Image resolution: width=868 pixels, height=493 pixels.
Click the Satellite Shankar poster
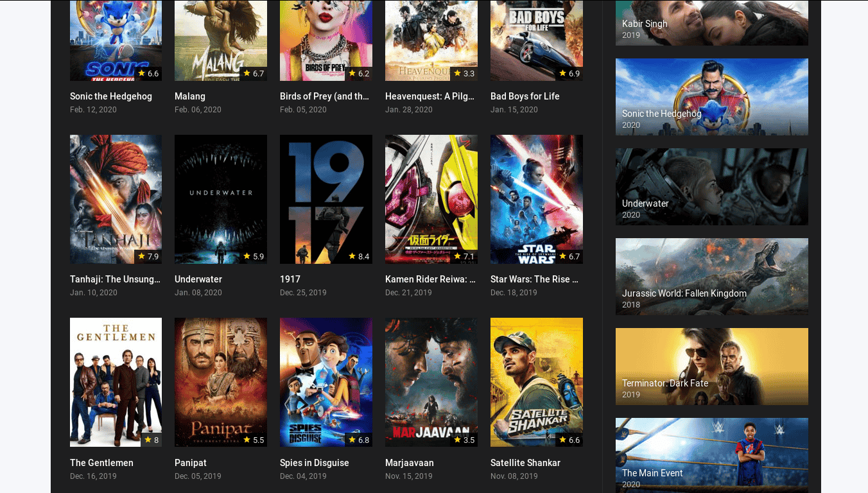[x=537, y=382]
